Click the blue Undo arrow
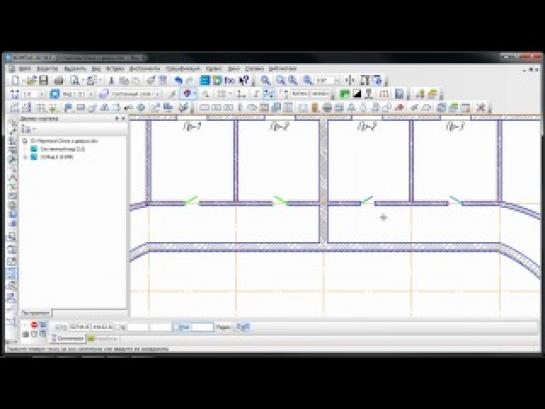Viewport: 545px width, 409px height. 178,81
